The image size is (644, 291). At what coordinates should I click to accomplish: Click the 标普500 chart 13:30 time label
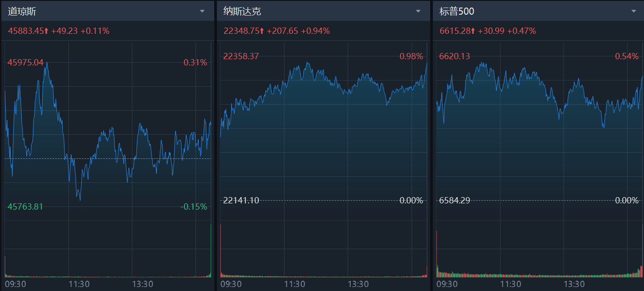point(574,284)
